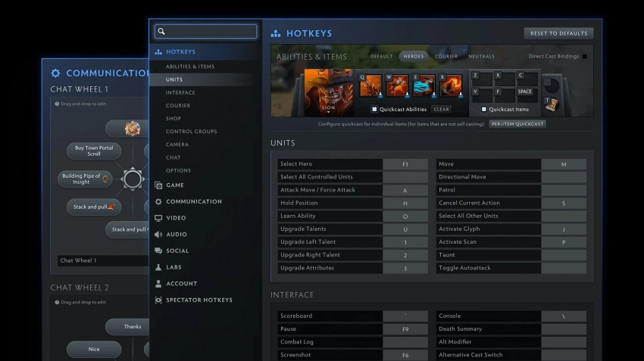Open Game settings via its sidebar icon
The image size is (644, 361).
[158, 185]
